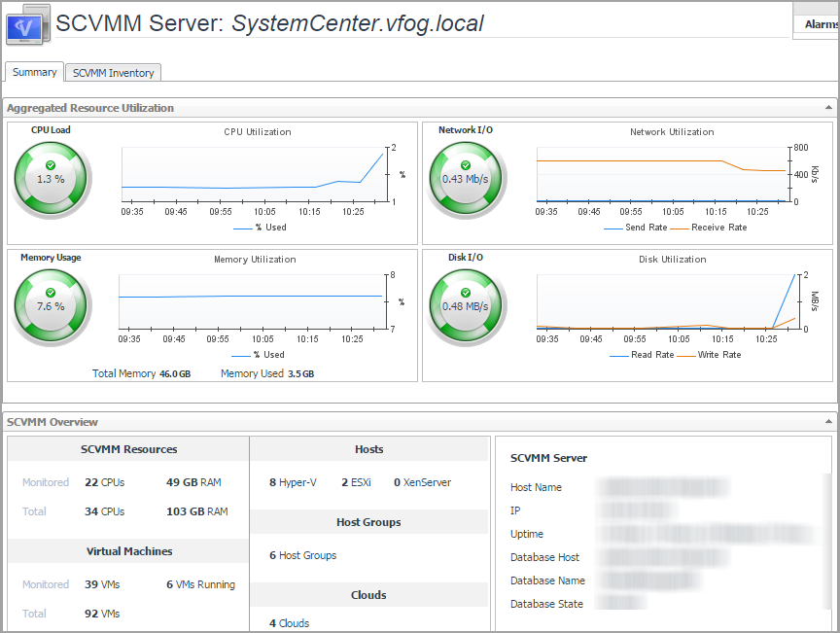Click the Memory Utilization chart
The height and width of the screenshot is (633, 840).
[x=251, y=301]
